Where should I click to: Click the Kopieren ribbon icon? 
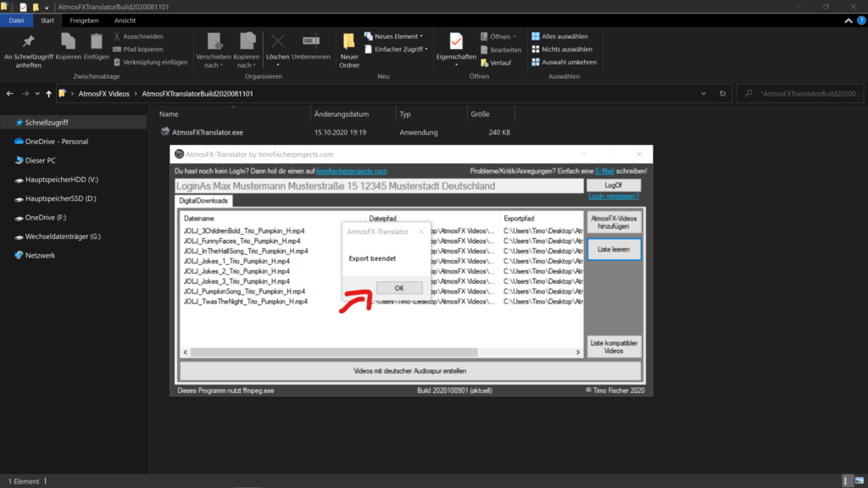tap(68, 41)
